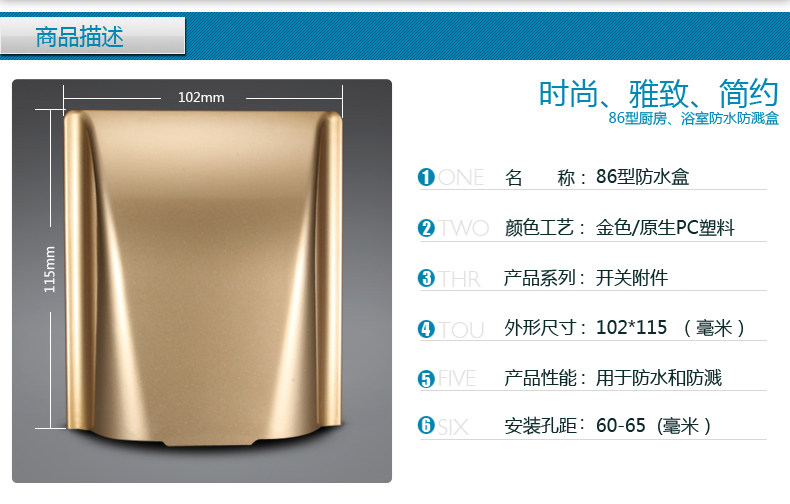The width and height of the screenshot is (790, 504).
Task: Click the 60-65 mounting hole distance value
Action: tap(621, 426)
